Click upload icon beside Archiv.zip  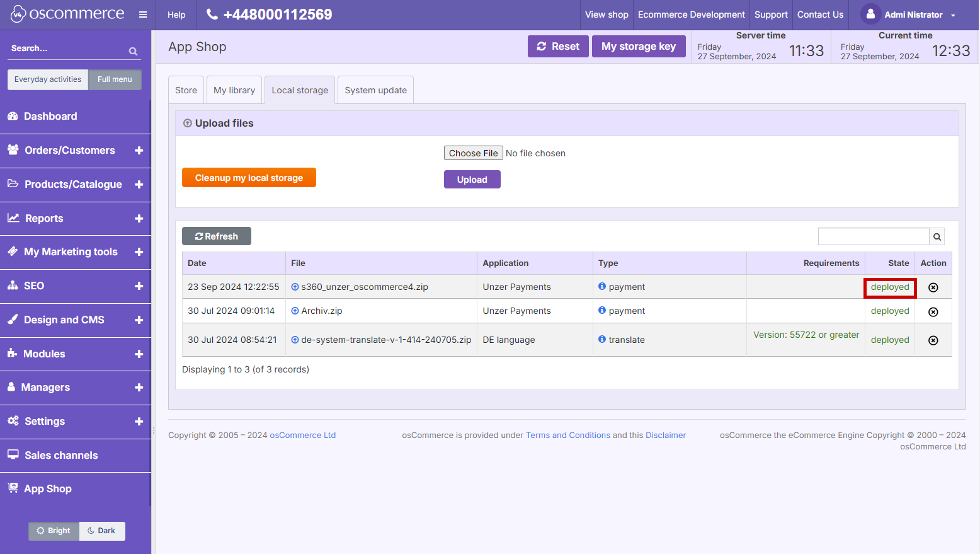tap(295, 311)
